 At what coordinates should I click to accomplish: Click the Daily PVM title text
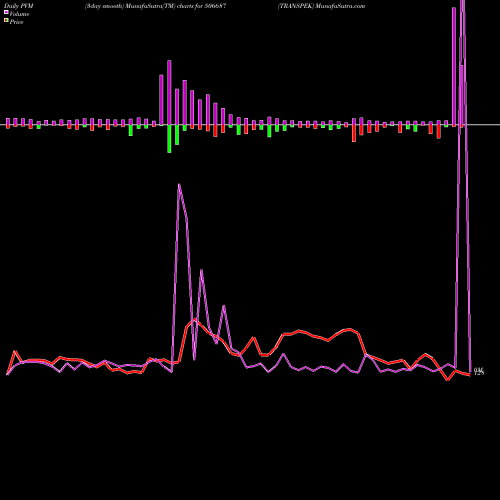coord(19,6)
